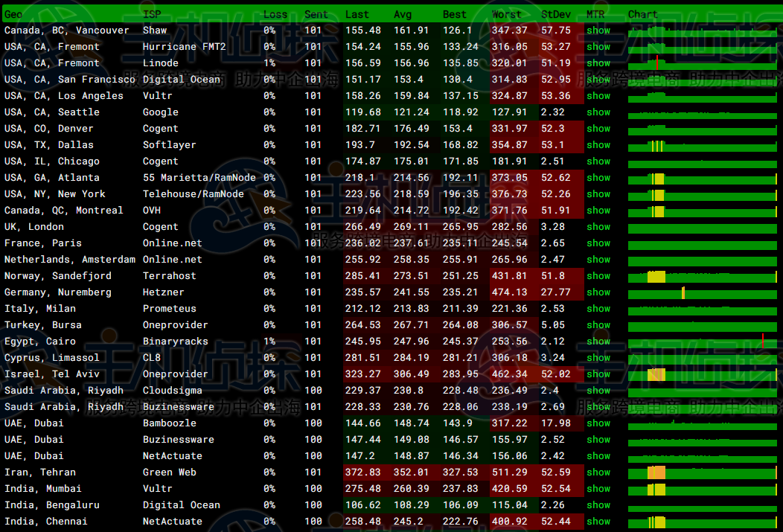783x532 pixels.
Task: Click the MTR show link for Vancouver Shaw
Action: [598, 31]
